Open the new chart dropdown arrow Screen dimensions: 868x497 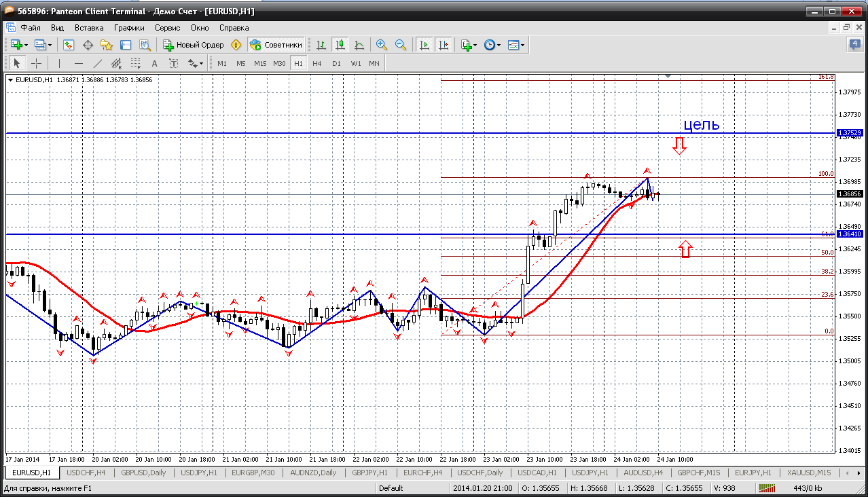pos(26,45)
